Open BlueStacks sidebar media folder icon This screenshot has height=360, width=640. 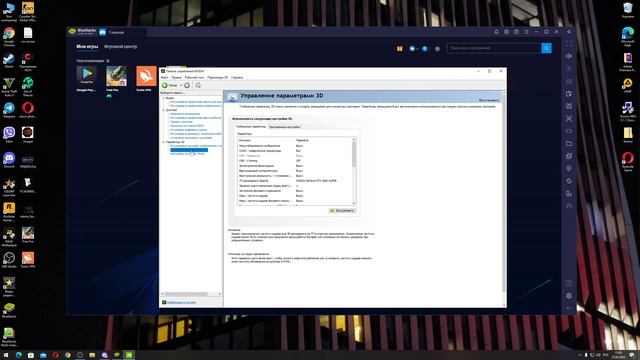pos(569,143)
